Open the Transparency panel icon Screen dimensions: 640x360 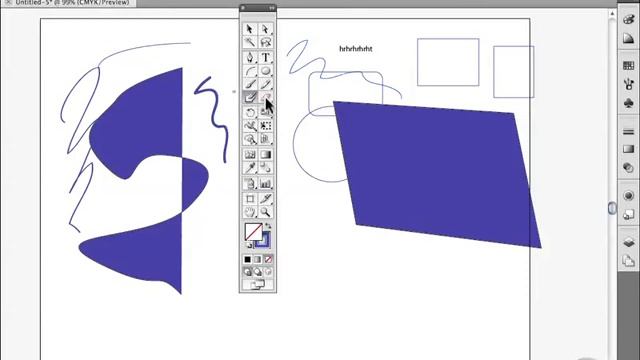tap(629, 168)
